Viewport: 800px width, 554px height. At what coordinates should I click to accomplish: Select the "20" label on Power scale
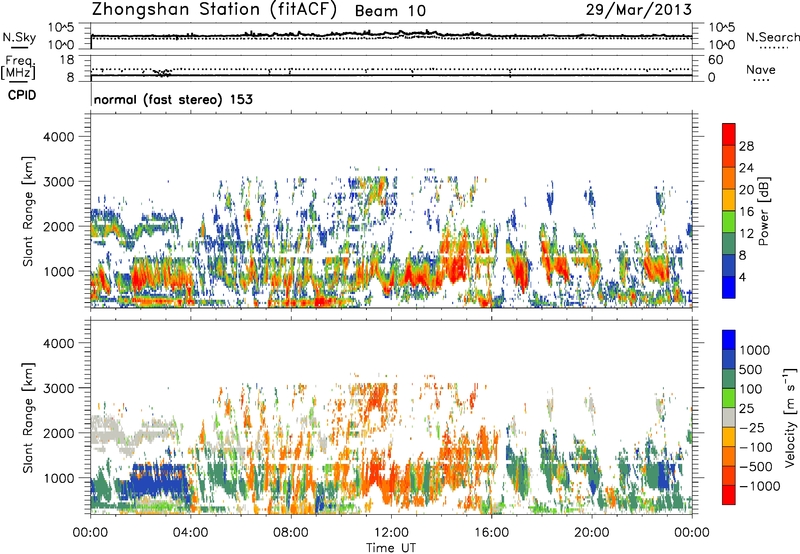(746, 190)
